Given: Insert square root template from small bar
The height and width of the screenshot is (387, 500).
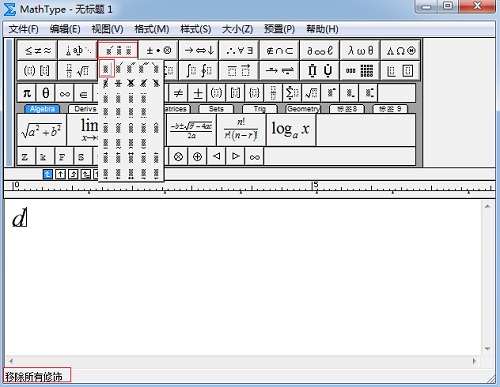Looking at the screenshot, I should [311, 93].
